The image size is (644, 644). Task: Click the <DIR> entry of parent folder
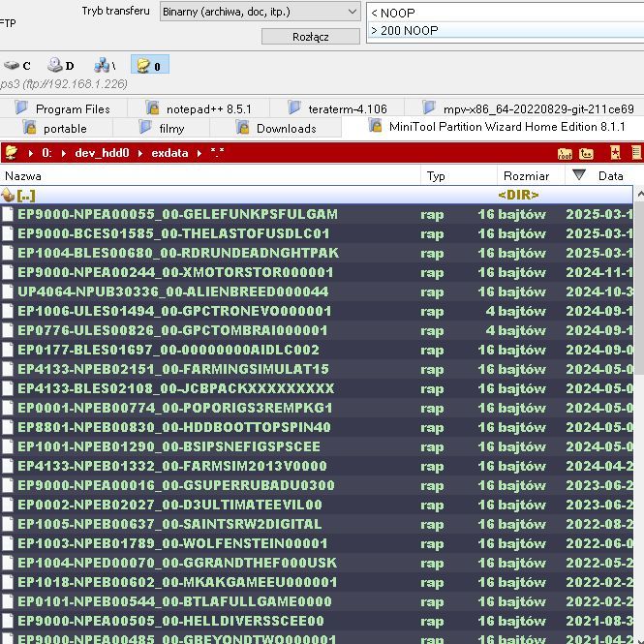[x=518, y=195]
